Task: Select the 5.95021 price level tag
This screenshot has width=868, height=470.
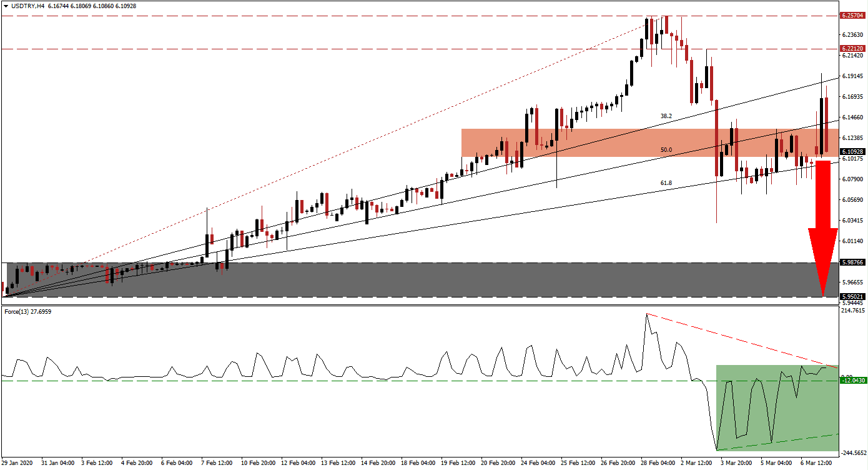Action: pos(852,297)
